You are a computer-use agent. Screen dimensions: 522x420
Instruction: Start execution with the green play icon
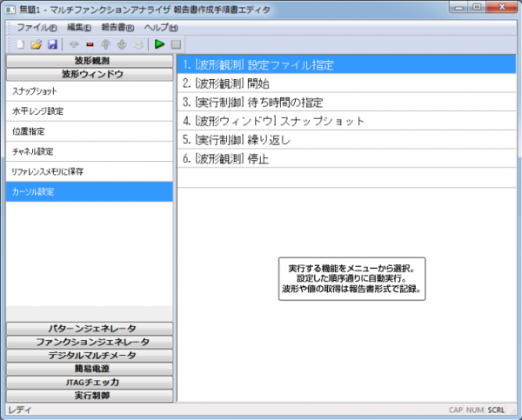(159, 44)
